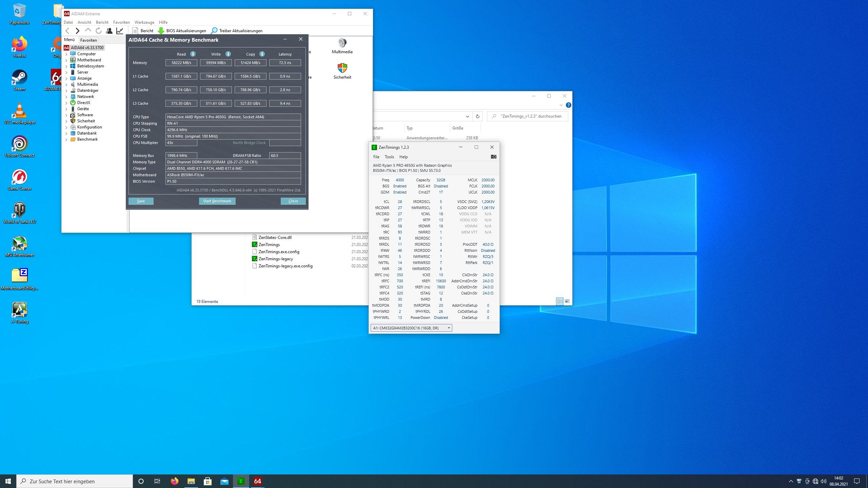Open the Mail taskbar icon
This screenshot has height=488, width=868.
pyautogui.click(x=224, y=481)
